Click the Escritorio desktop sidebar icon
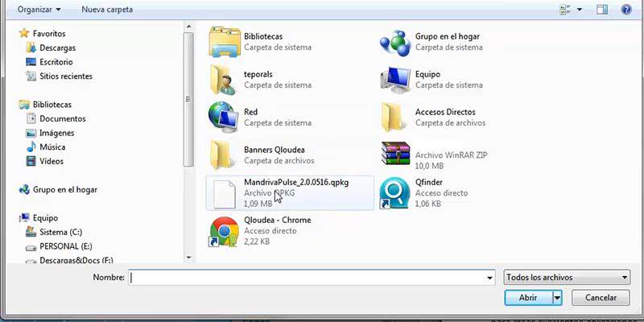The width and height of the screenshot is (644, 322). click(x=31, y=62)
